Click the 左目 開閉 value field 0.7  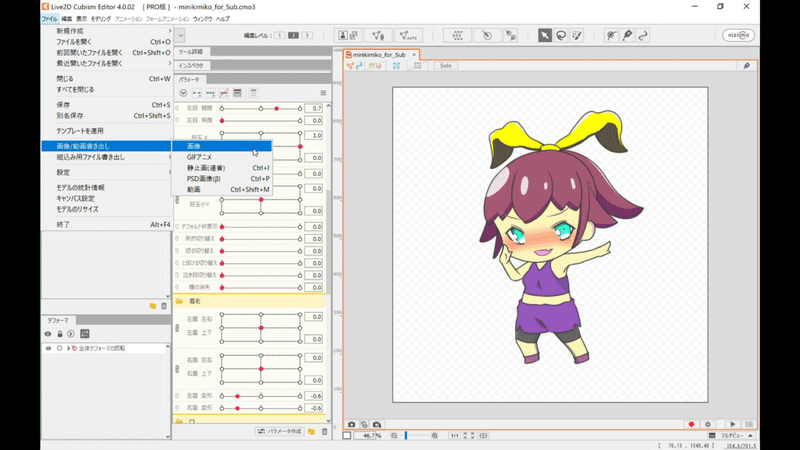(x=314, y=109)
